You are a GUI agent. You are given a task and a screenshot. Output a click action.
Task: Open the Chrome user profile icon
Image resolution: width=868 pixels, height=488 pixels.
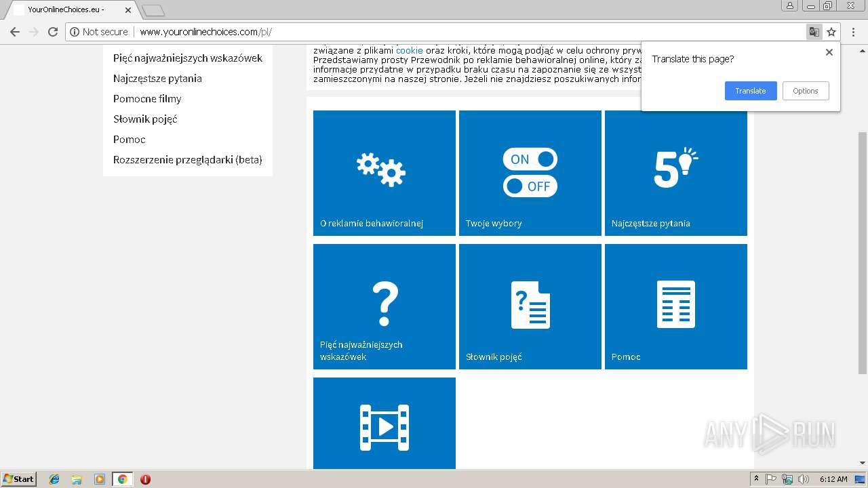coord(789,5)
